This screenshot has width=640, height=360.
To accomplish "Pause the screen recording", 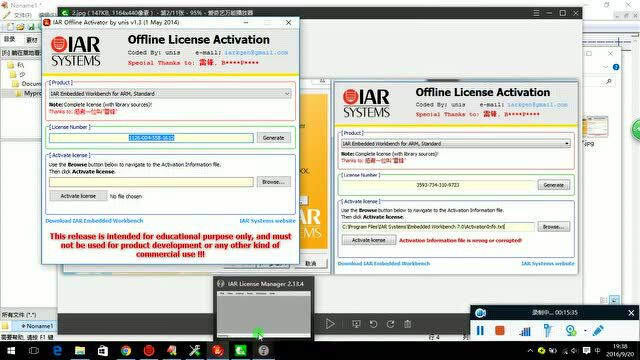I will tap(480, 330).
